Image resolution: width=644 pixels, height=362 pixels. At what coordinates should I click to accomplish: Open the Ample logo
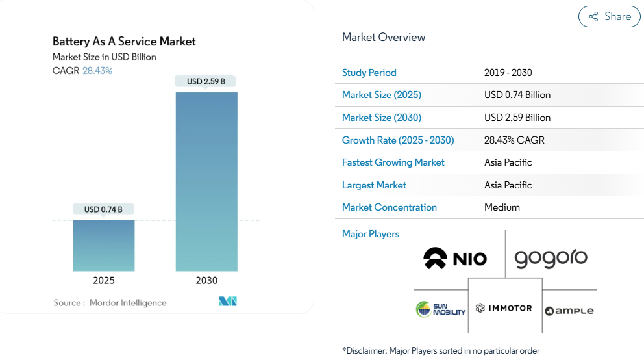point(569,311)
